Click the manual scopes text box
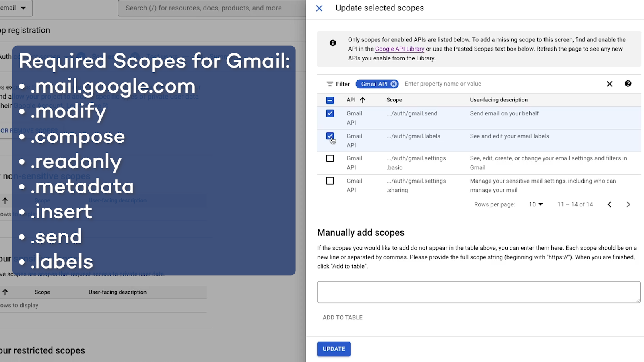 click(479, 292)
